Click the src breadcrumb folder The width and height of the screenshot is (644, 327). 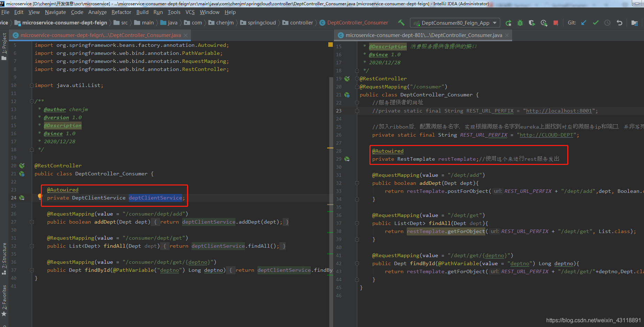(121, 23)
